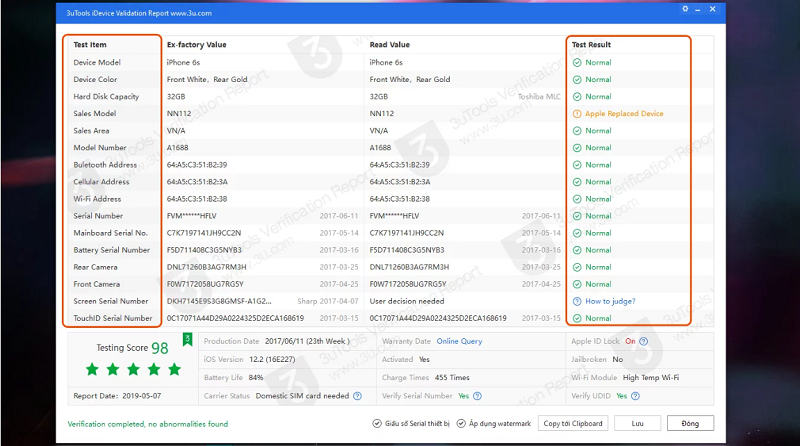
Task: Click the High Temp Wi-Fi module value
Action: [651, 378]
